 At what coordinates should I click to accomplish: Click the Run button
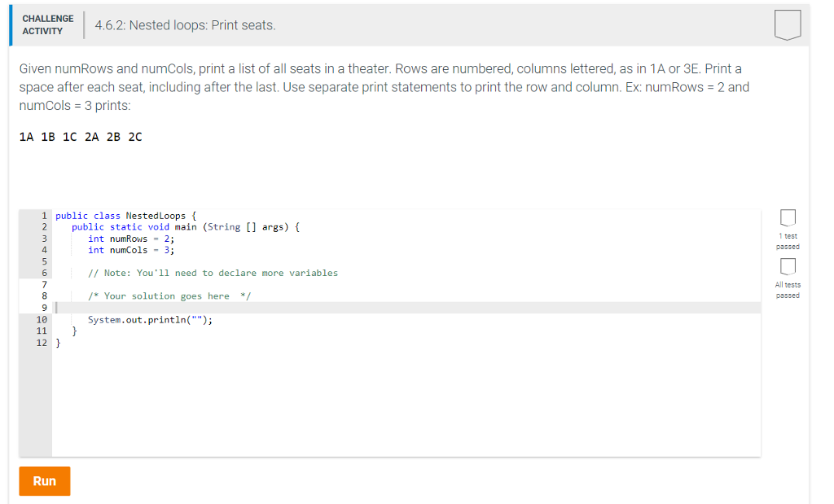click(44, 480)
